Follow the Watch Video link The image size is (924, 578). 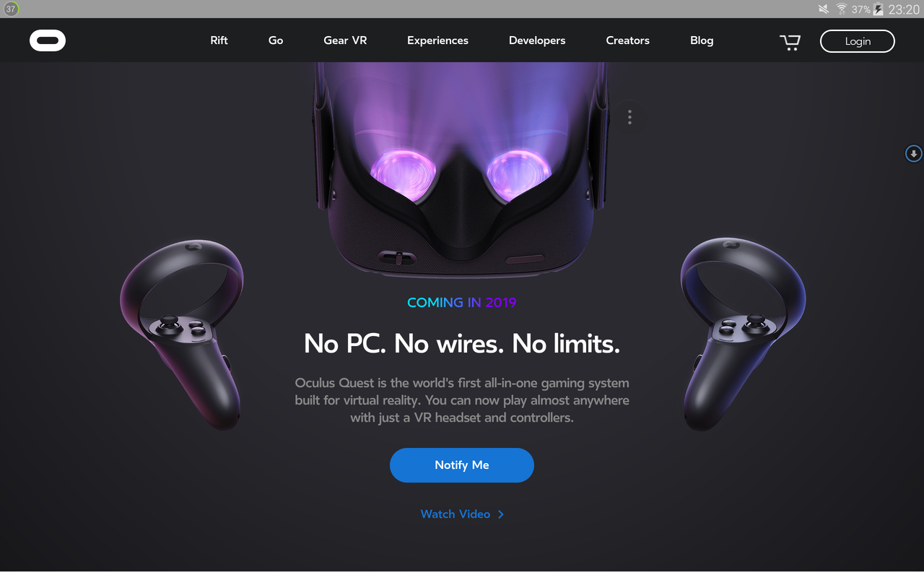(456, 514)
